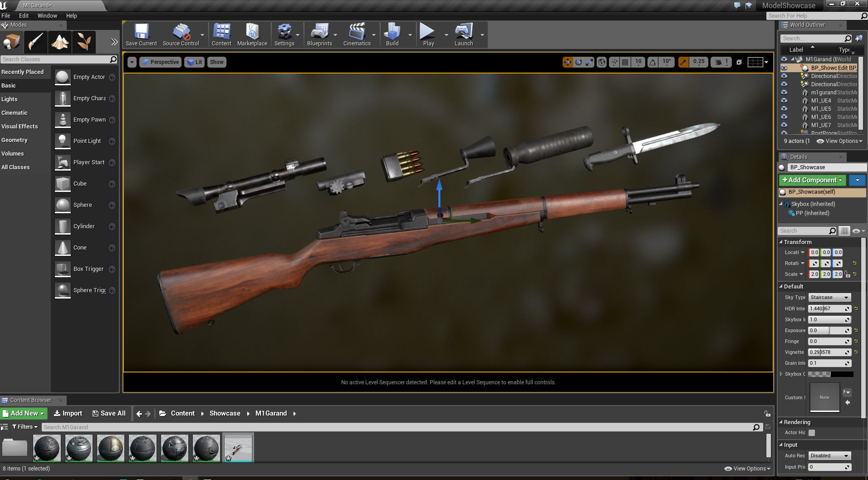Open Content Browser View Options
868x480 pixels.
click(747, 469)
